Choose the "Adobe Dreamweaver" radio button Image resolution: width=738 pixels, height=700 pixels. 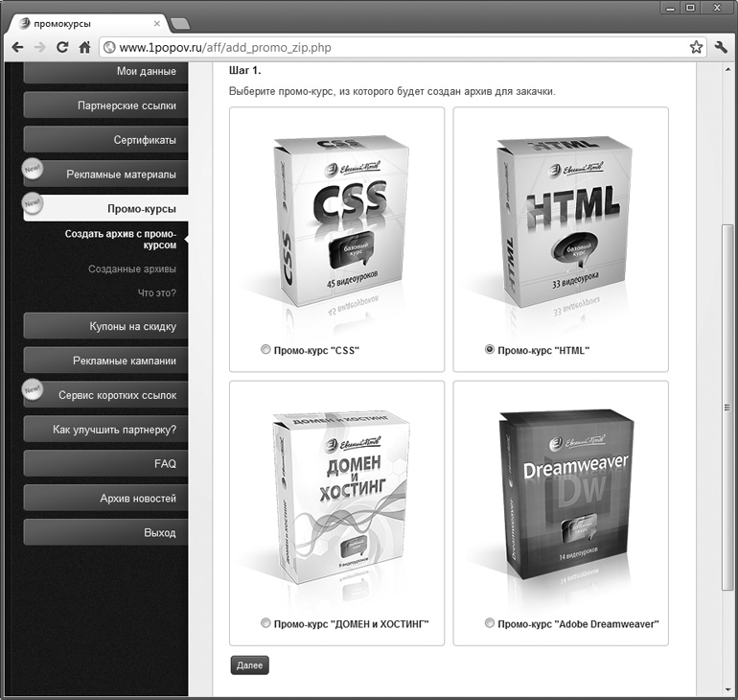(490, 623)
